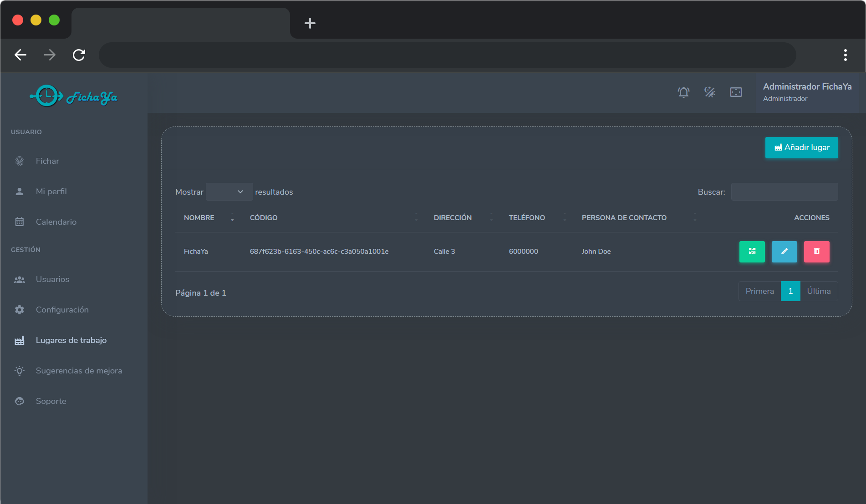Open Fichar in the sidebar

click(47, 161)
